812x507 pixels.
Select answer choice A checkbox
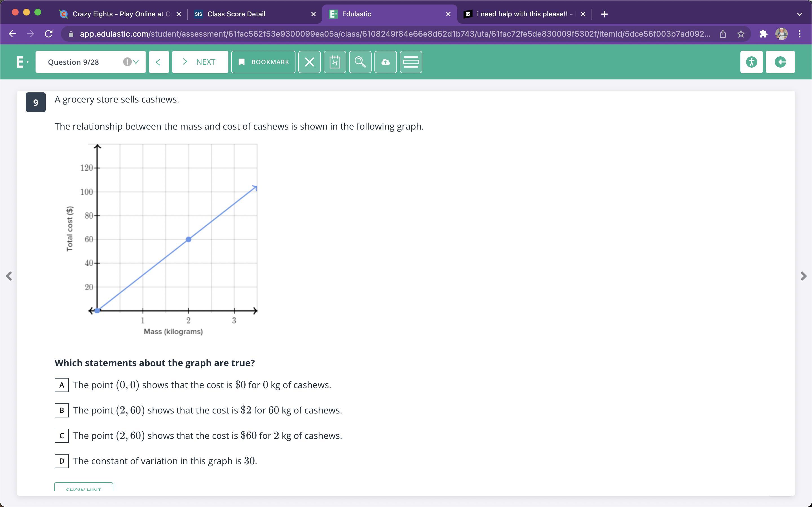[x=62, y=385]
